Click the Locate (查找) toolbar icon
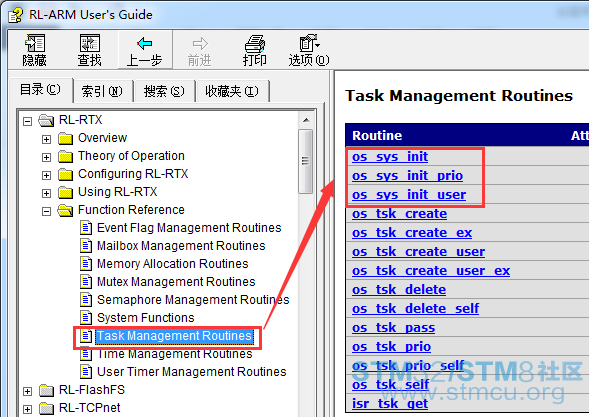The image size is (589, 417). point(89,43)
